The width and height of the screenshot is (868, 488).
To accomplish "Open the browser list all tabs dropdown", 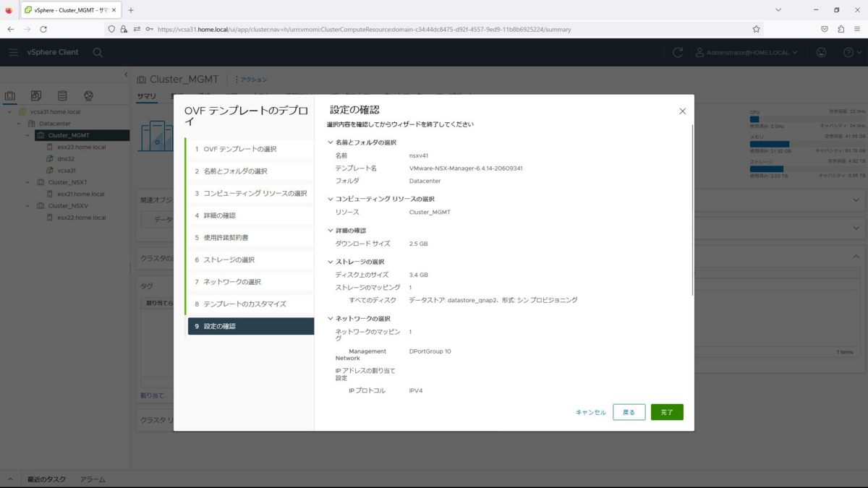I will (778, 10).
